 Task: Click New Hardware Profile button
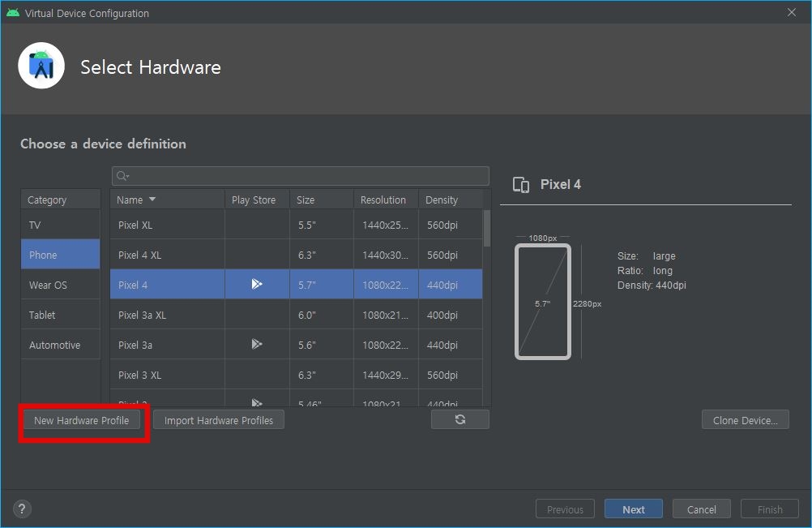[x=81, y=420]
